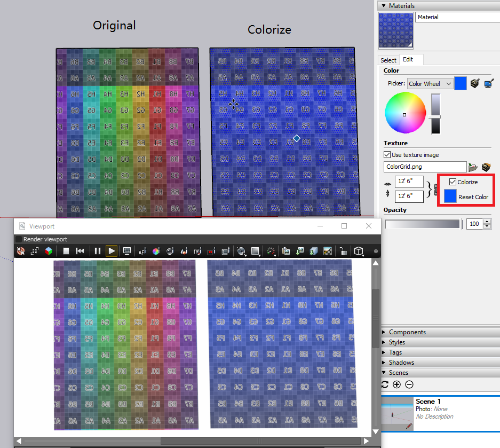Viewport: 500px width, 448px height.
Task: Click the ColorGrid.png texture filename field
Action: click(425, 167)
